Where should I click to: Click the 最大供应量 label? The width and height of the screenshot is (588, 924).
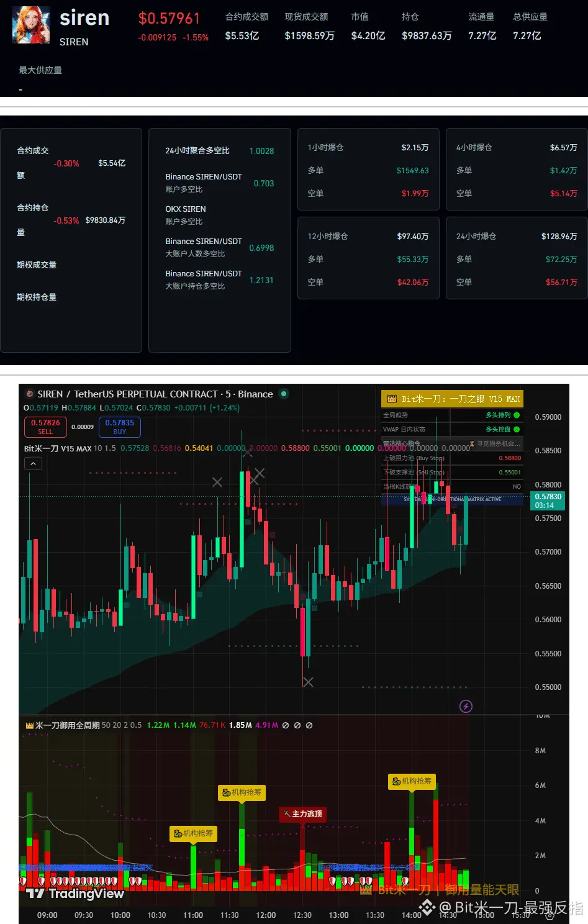(40, 70)
